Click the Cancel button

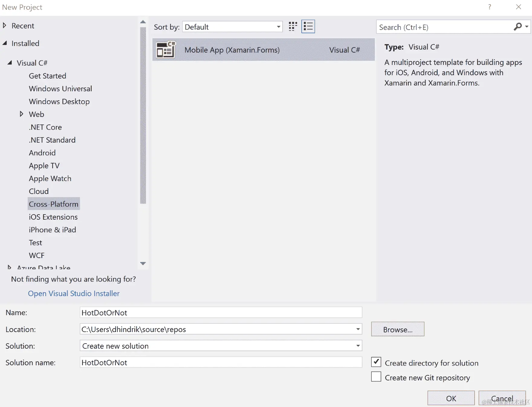pos(502,398)
